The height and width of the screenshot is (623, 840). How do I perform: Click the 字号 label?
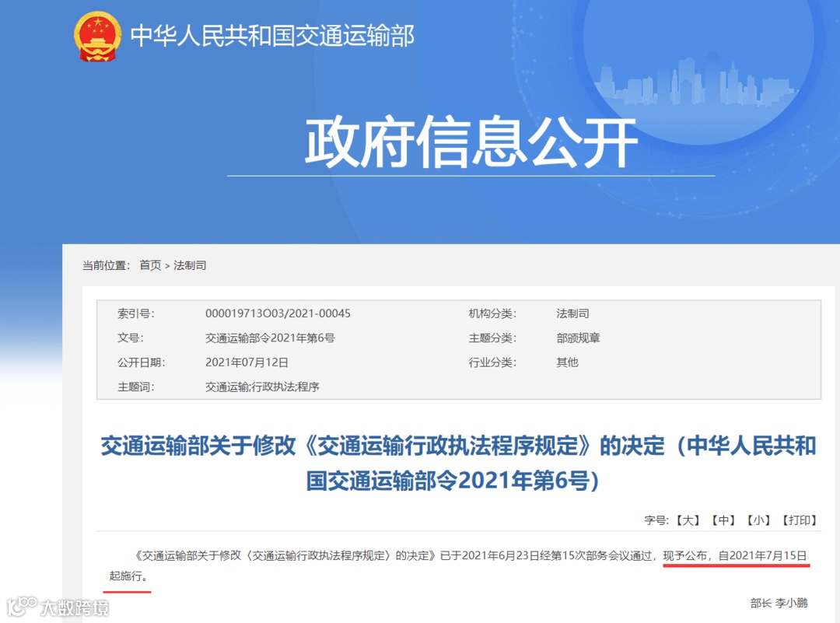click(656, 520)
